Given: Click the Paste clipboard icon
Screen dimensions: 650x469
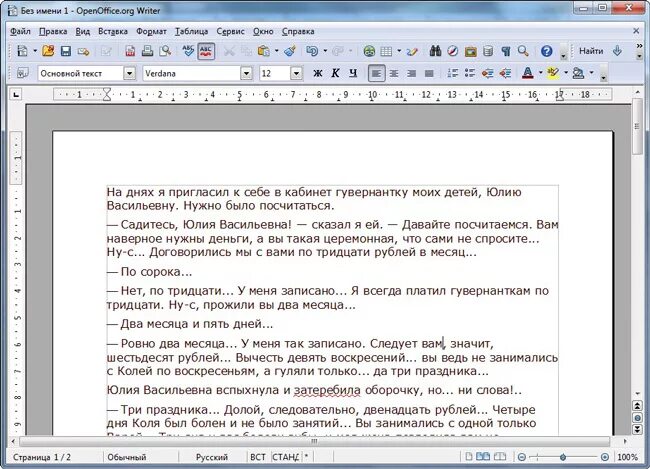Looking at the screenshot, I should point(264,51).
